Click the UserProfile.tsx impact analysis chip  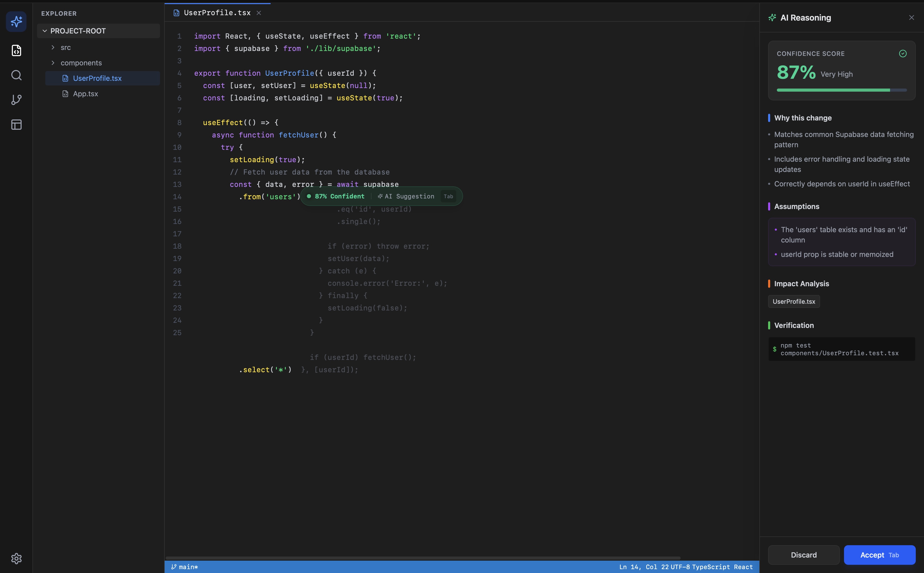[x=794, y=302]
